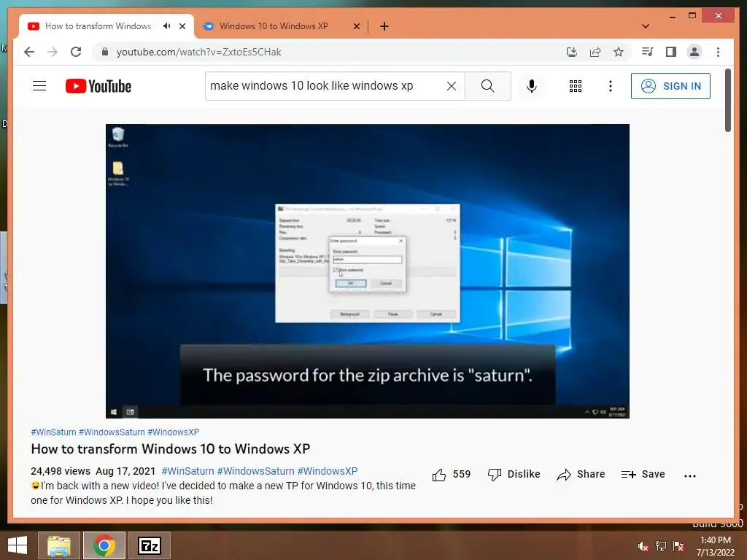Click the browser forward arrow
The width and height of the screenshot is (747, 560).
pyautogui.click(x=53, y=52)
